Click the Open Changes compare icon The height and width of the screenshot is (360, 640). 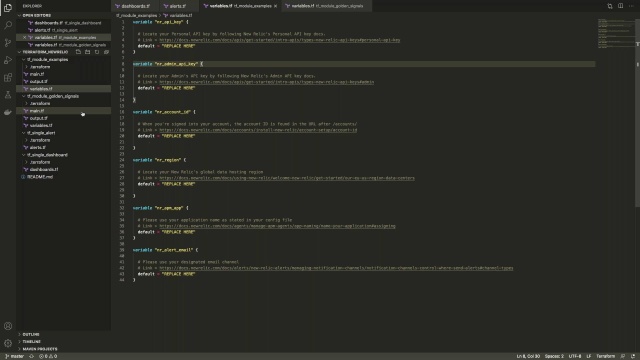(x=610, y=6)
